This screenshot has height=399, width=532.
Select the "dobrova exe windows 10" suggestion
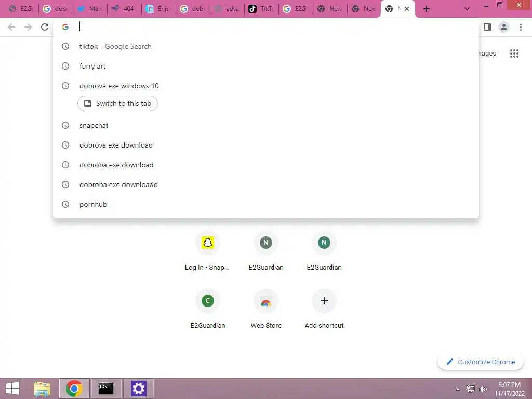point(266,86)
